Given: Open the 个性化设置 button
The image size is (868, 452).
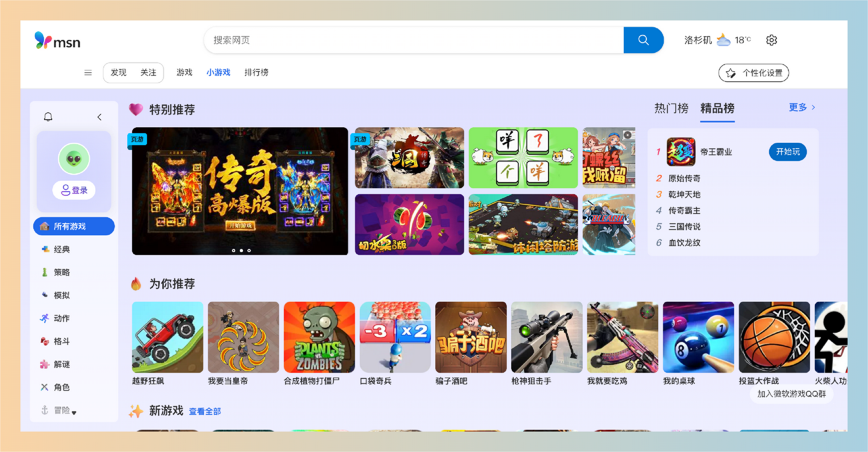Looking at the screenshot, I should click(x=753, y=73).
